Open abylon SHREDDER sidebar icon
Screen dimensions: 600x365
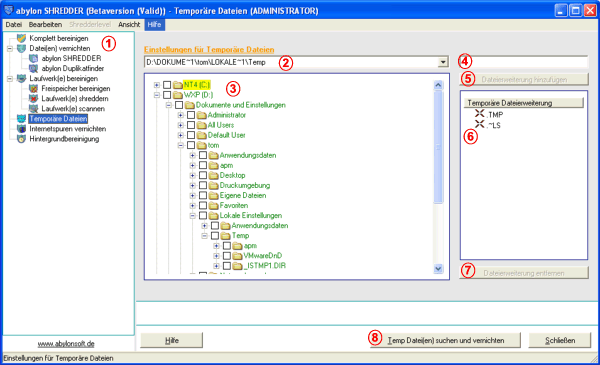[34, 59]
